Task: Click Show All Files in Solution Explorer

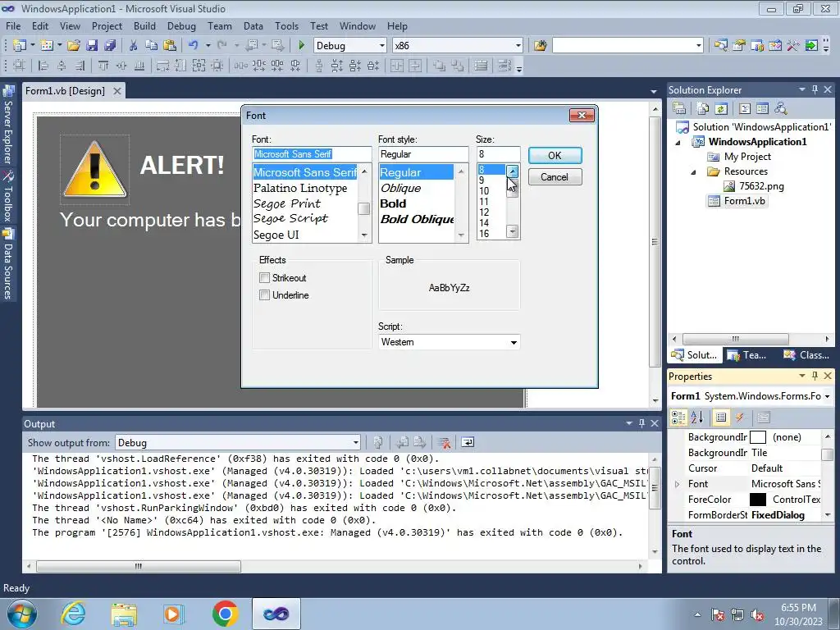Action: tap(703, 109)
